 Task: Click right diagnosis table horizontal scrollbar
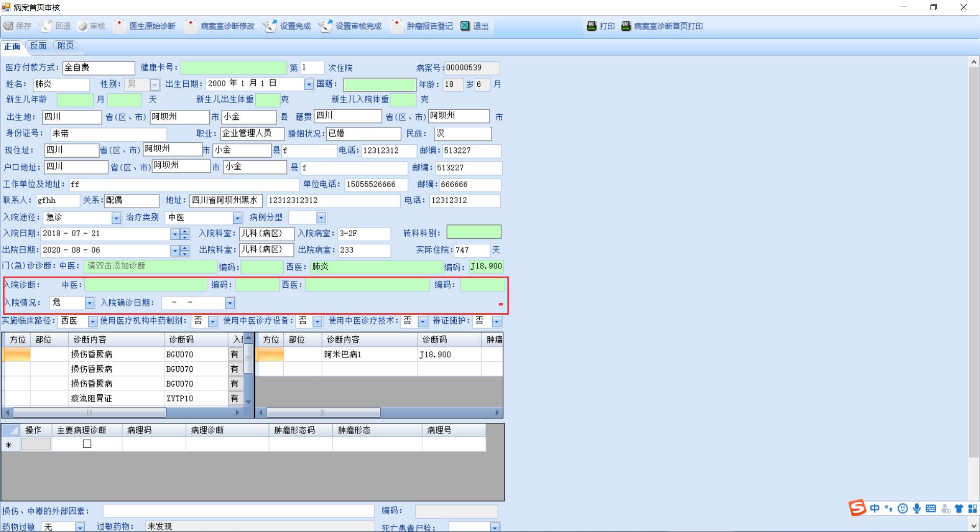(x=379, y=412)
